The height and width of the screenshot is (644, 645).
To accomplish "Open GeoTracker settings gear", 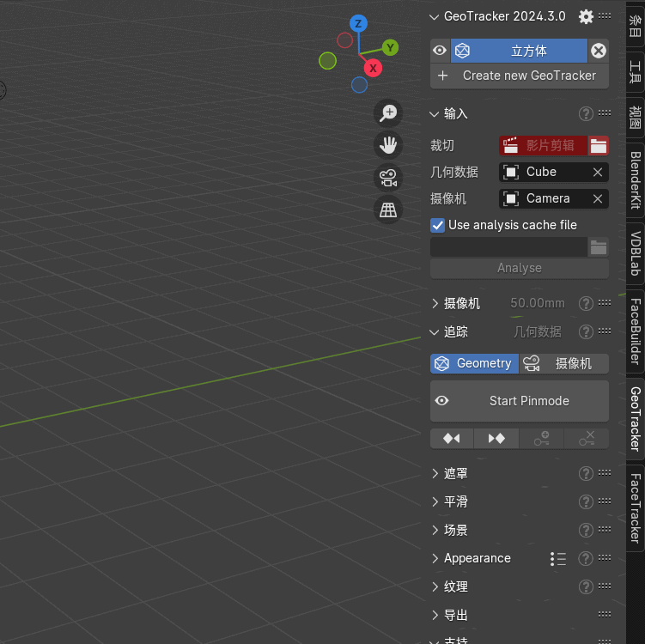I will (x=586, y=16).
